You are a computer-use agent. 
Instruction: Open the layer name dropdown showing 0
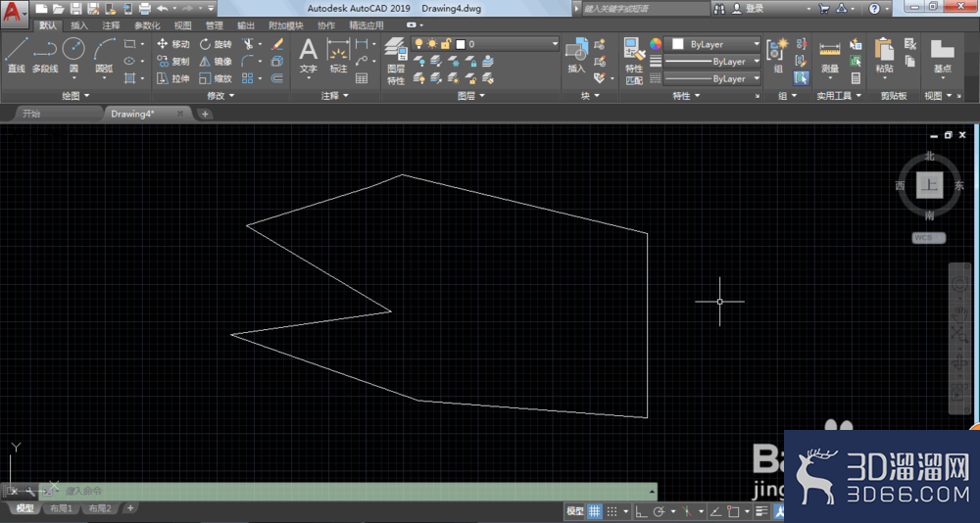[x=485, y=44]
